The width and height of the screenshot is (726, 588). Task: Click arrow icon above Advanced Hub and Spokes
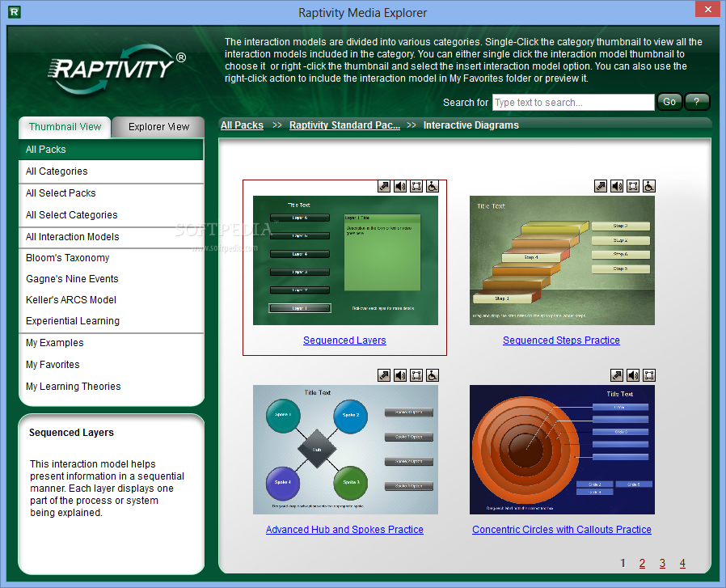coord(384,375)
